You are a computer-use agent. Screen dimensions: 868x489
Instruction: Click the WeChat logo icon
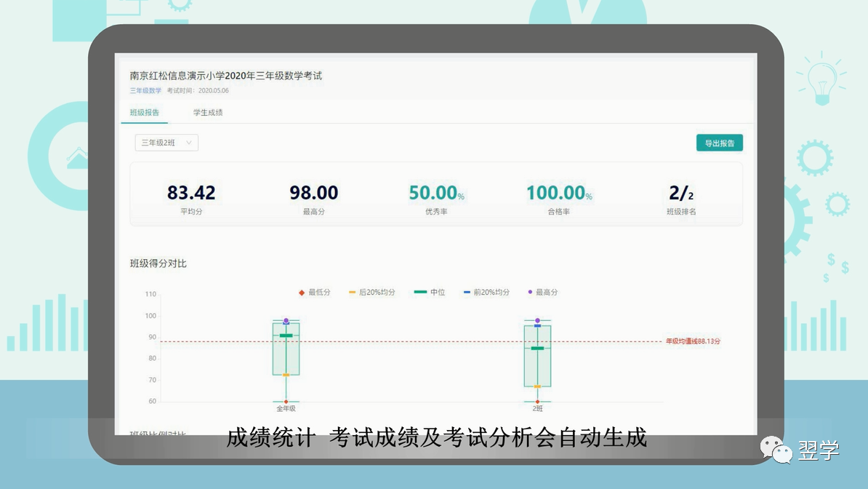click(x=776, y=449)
